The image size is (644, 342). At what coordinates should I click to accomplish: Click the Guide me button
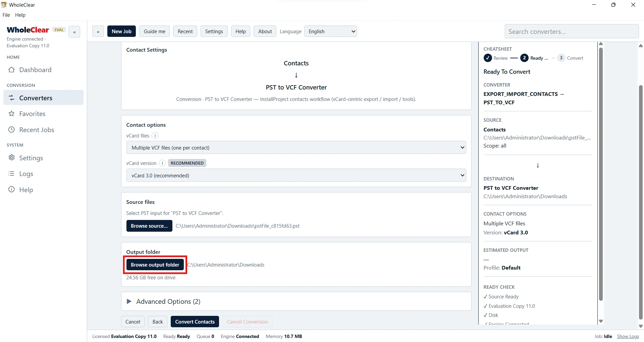(x=154, y=32)
